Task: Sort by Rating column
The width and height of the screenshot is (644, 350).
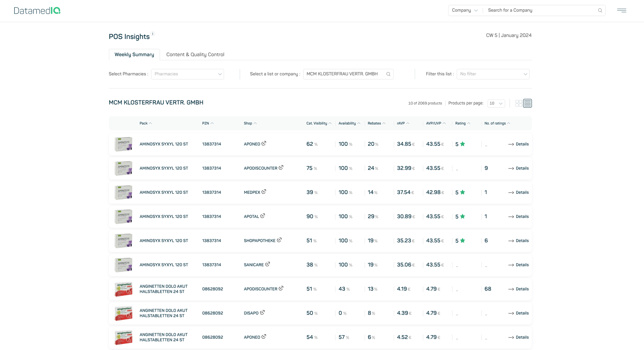Action: [463, 123]
